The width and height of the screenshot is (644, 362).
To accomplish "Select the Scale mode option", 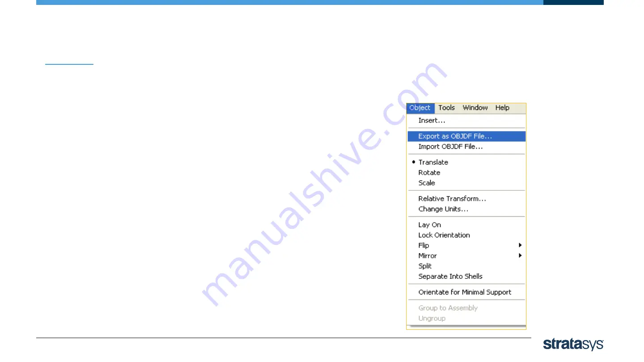I will (x=466, y=183).
